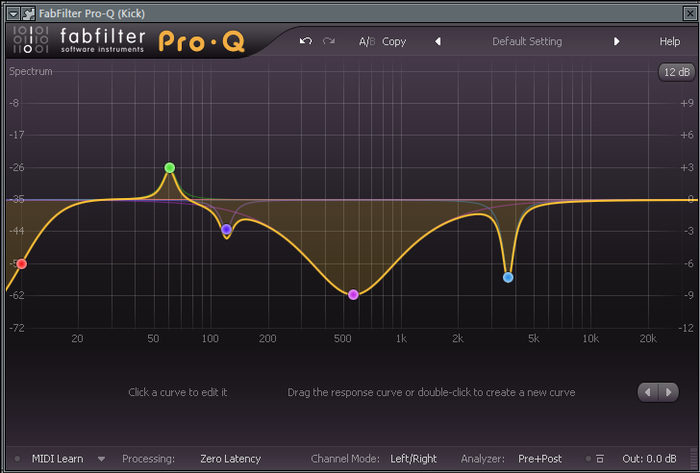This screenshot has width=700, height=473.
Task: Select the green EQ band node
Action: [x=170, y=168]
